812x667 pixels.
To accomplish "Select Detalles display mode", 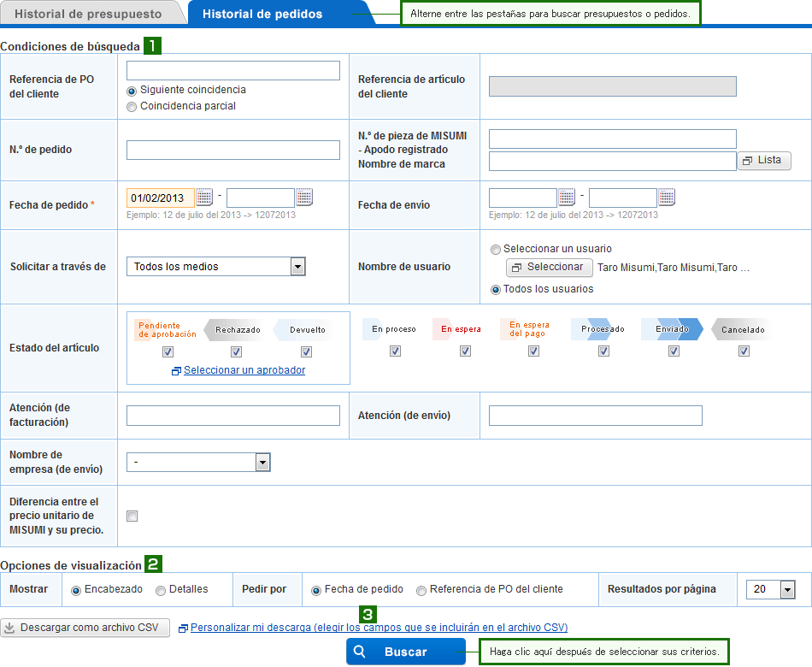I will (x=161, y=590).
